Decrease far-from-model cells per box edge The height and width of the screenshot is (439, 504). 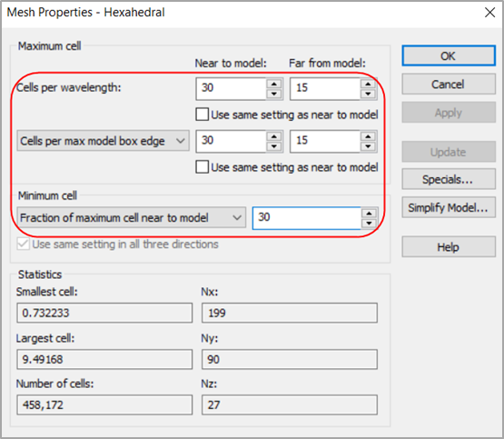pyautogui.click(x=368, y=146)
